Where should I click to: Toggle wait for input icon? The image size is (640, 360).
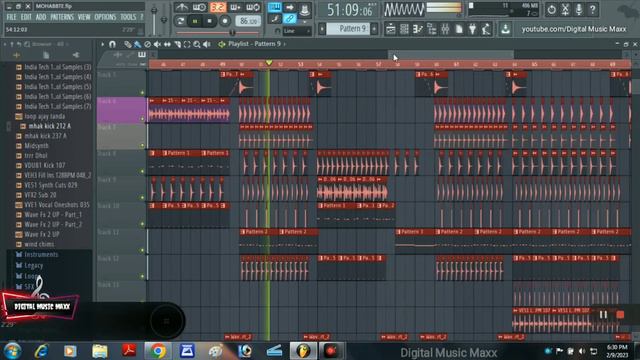(x=200, y=7)
